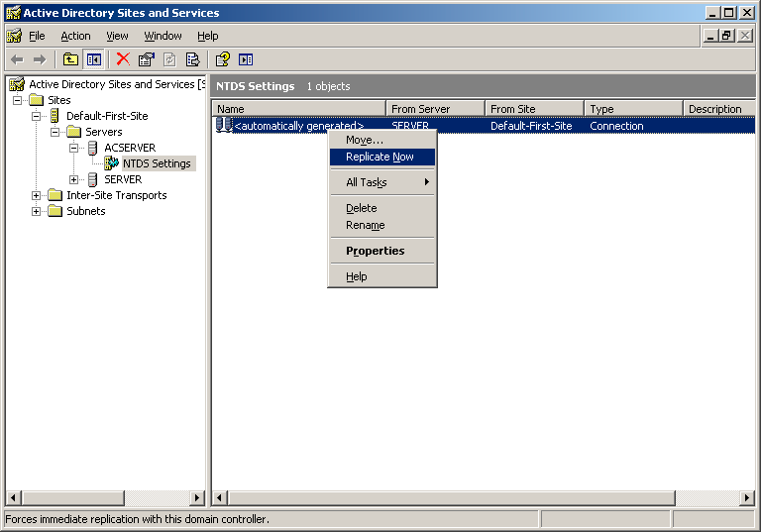Viewport: 761px width, 532px height.
Task: Click the Forward arrow toolbar icon
Action: [x=40, y=59]
